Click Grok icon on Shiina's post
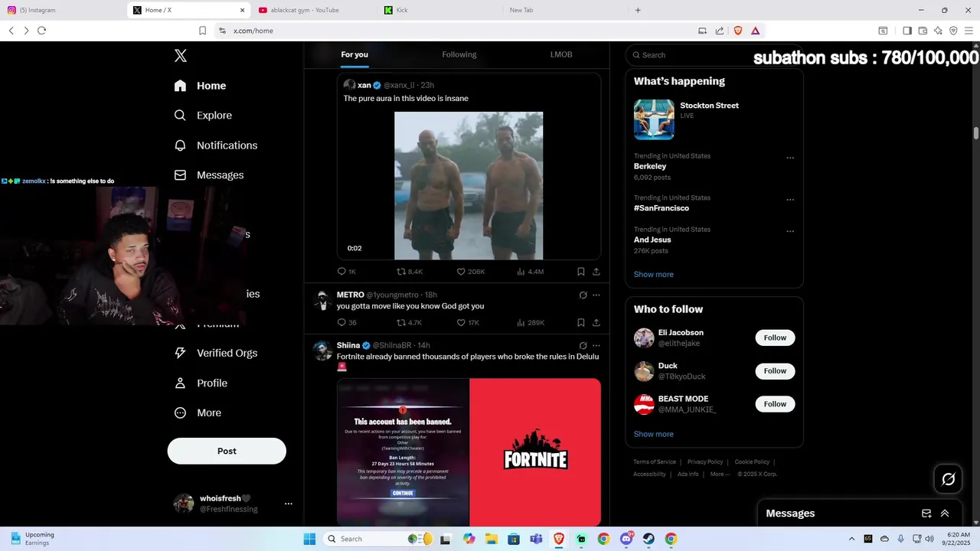Image resolution: width=980 pixels, height=551 pixels. point(583,346)
